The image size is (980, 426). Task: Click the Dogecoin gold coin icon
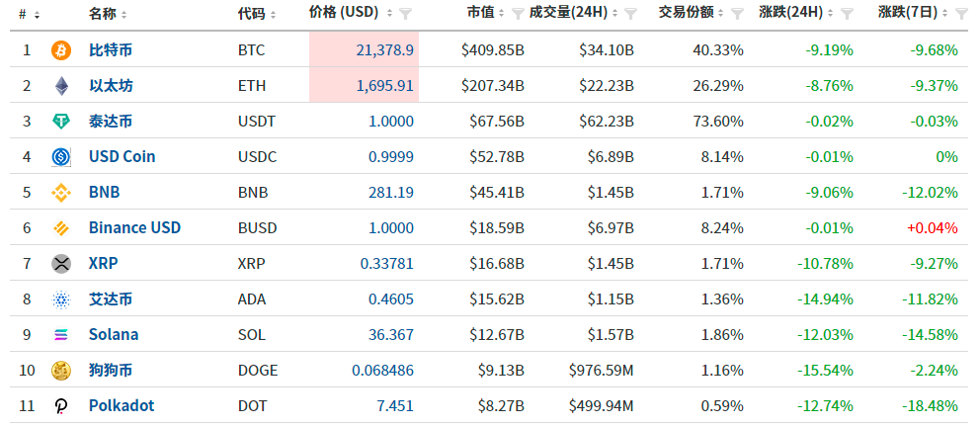(61, 371)
